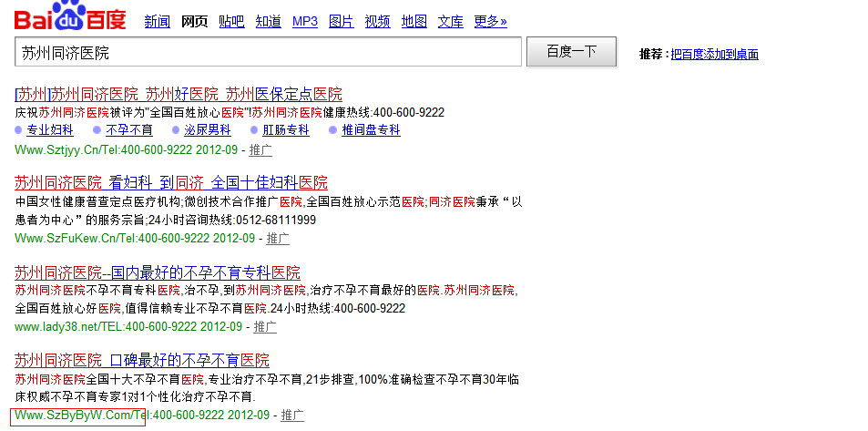Screen dimensions: 868x431
Task: Open the first result 苏州好医院 title link
Action: click(x=179, y=94)
